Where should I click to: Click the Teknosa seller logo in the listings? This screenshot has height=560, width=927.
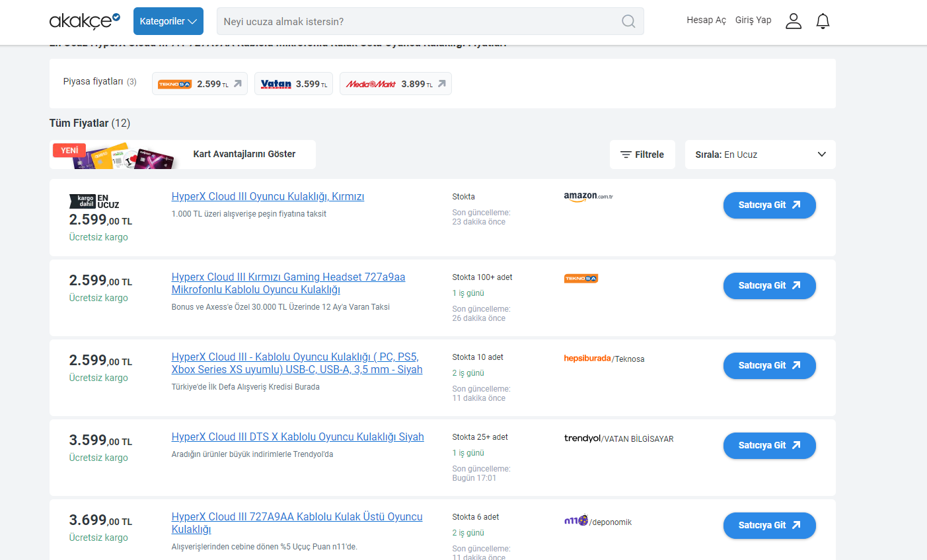(581, 278)
